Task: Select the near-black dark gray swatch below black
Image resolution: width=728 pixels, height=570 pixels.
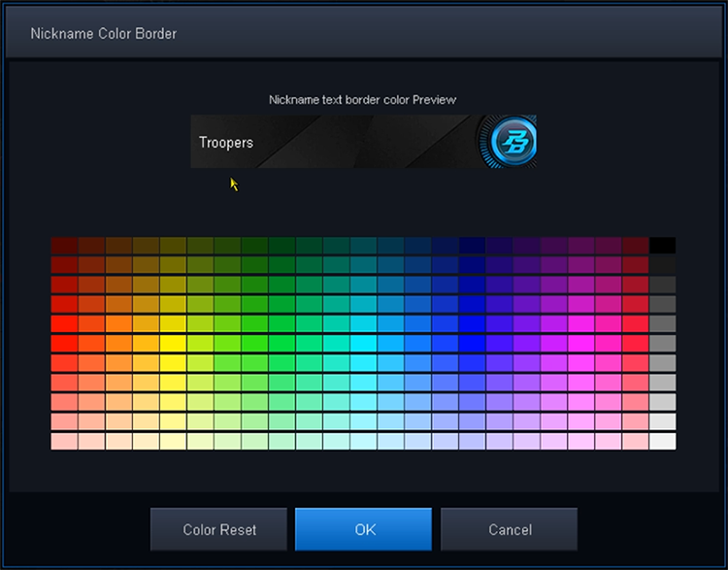Action: pos(663,265)
